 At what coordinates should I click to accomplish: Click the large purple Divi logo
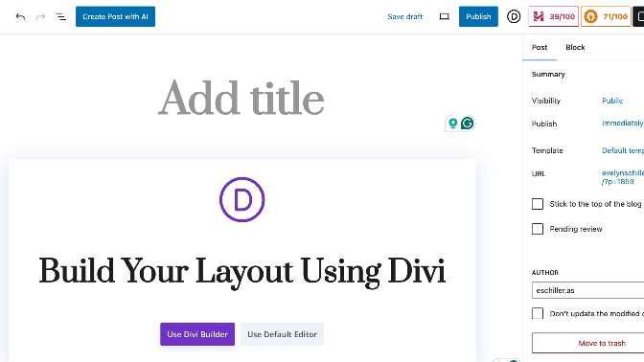point(241,200)
